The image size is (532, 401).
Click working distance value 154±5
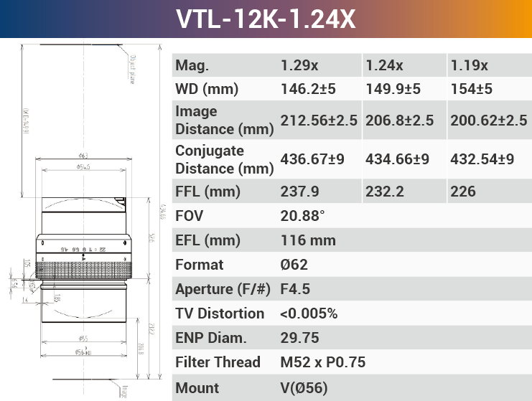point(471,90)
